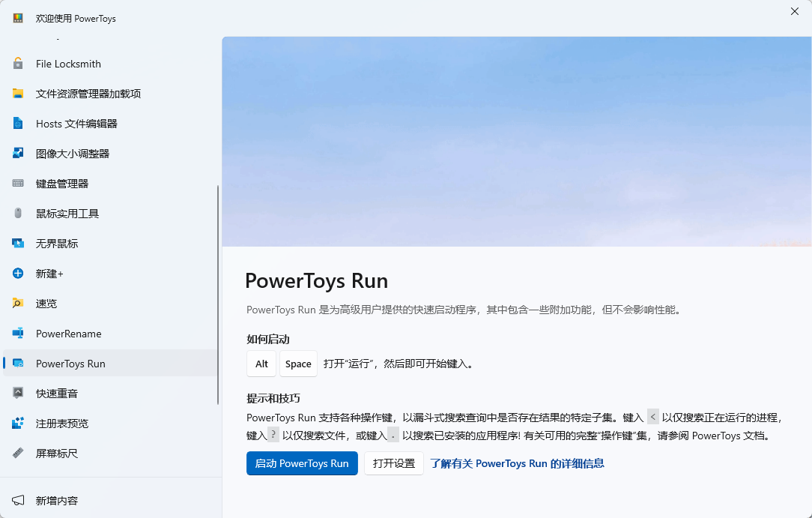Image resolution: width=812 pixels, height=518 pixels.
Task: Open the 图像大小调整器 entry
Action: point(111,154)
